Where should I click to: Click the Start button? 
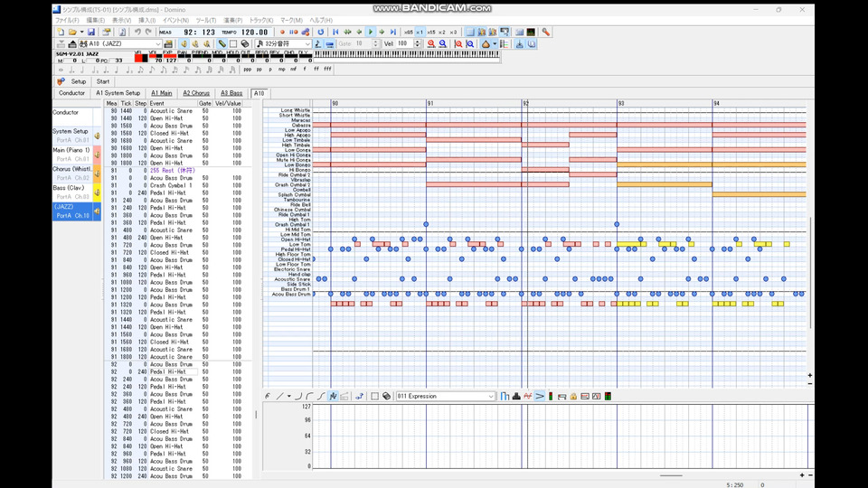coord(103,81)
